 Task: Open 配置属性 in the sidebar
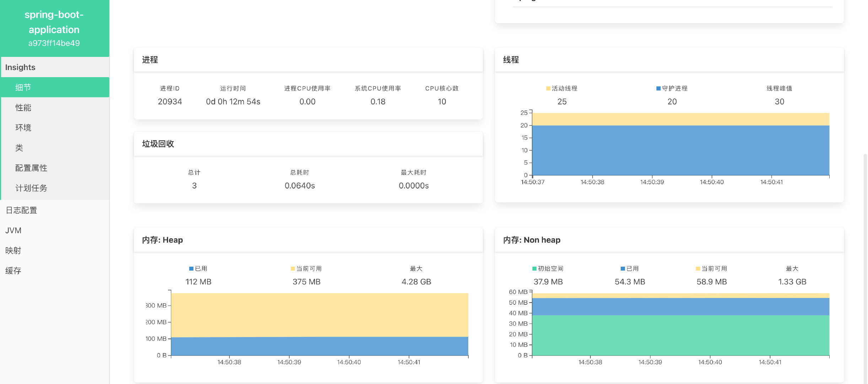(x=31, y=168)
